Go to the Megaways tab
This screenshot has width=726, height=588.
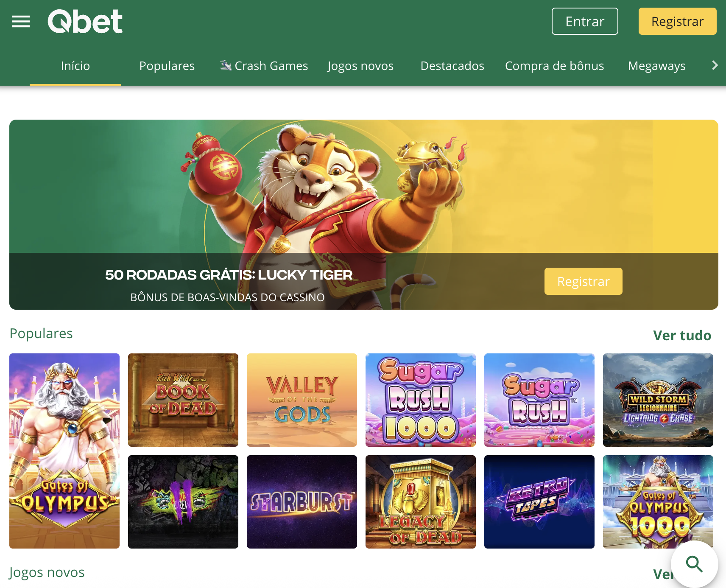coord(656,66)
